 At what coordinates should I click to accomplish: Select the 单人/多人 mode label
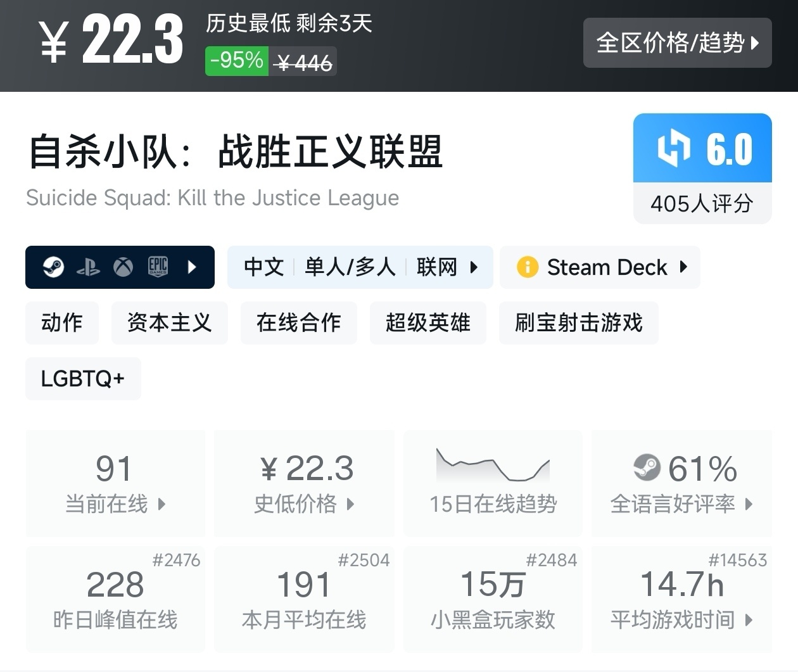click(350, 267)
